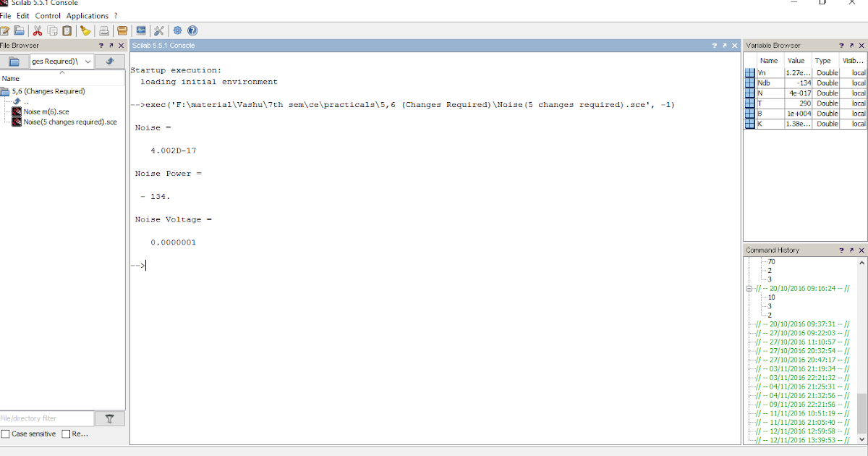The height and width of the screenshot is (456, 868).
Task: Click the Cut scissors icon
Action: coord(38,30)
